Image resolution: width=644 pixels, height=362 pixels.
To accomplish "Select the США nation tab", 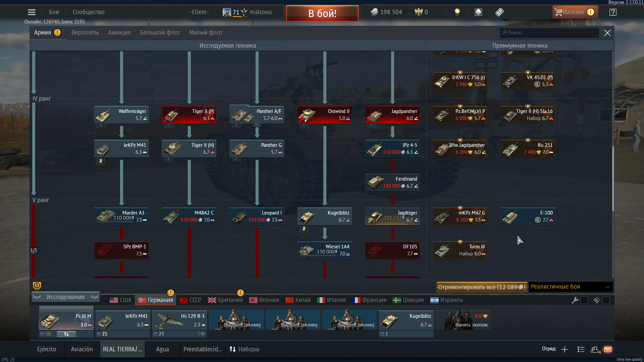I will [121, 300].
